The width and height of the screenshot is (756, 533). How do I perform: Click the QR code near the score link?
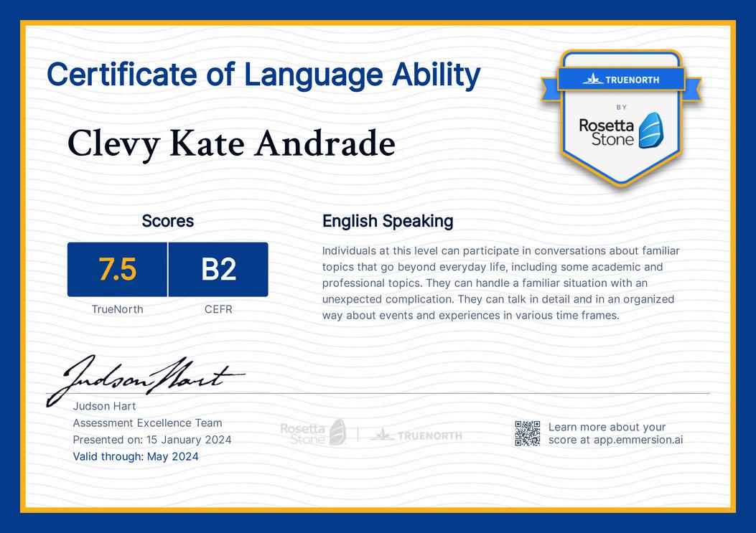pyautogui.click(x=528, y=433)
